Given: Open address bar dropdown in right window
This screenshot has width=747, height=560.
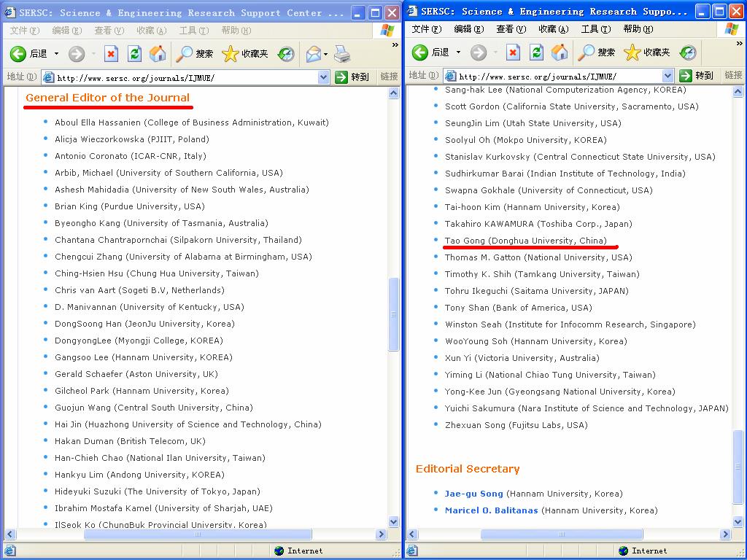Looking at the screenshot, I should tap(668, 76).
